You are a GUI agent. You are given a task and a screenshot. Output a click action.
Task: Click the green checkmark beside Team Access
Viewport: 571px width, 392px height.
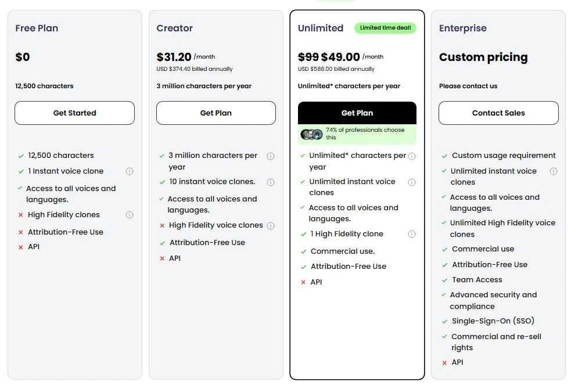444,280
